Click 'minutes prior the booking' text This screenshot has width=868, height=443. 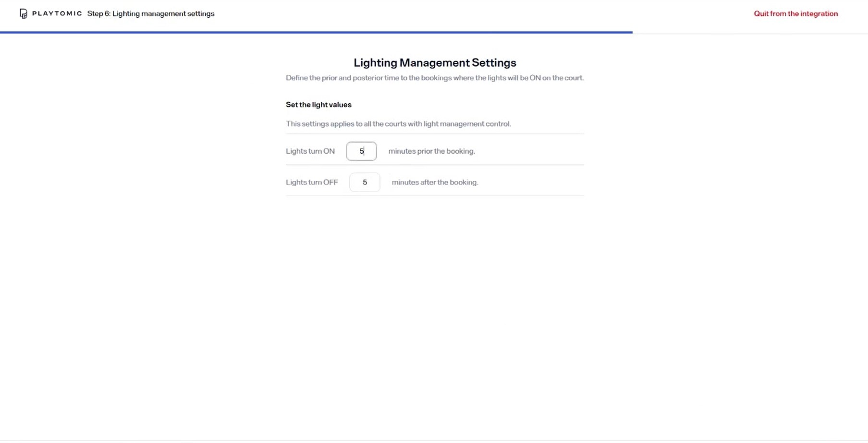pos(431,151)
